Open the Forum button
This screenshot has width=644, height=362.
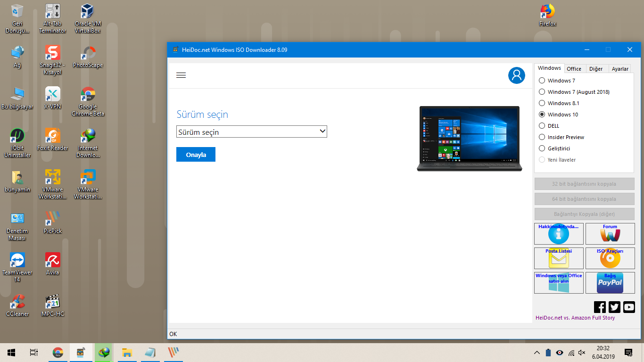pos(610,233)
